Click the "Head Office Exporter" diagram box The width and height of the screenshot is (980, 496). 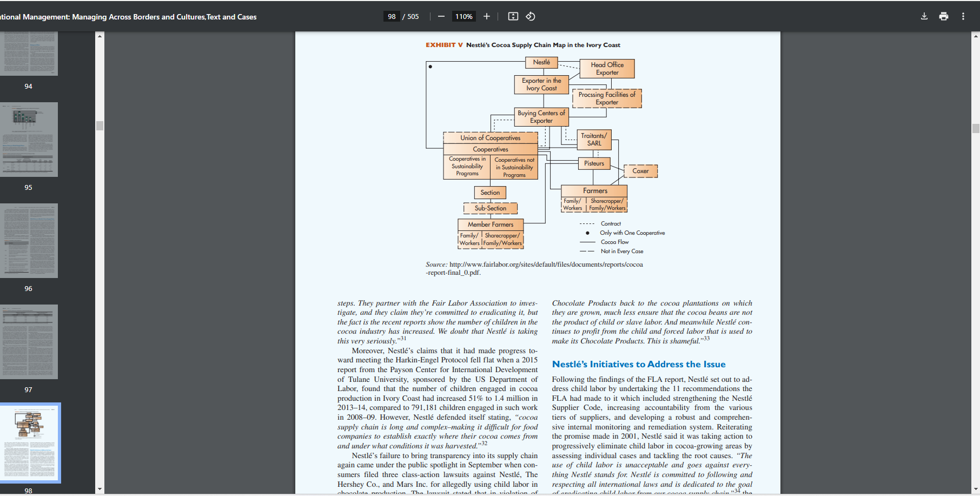[607, 69]
